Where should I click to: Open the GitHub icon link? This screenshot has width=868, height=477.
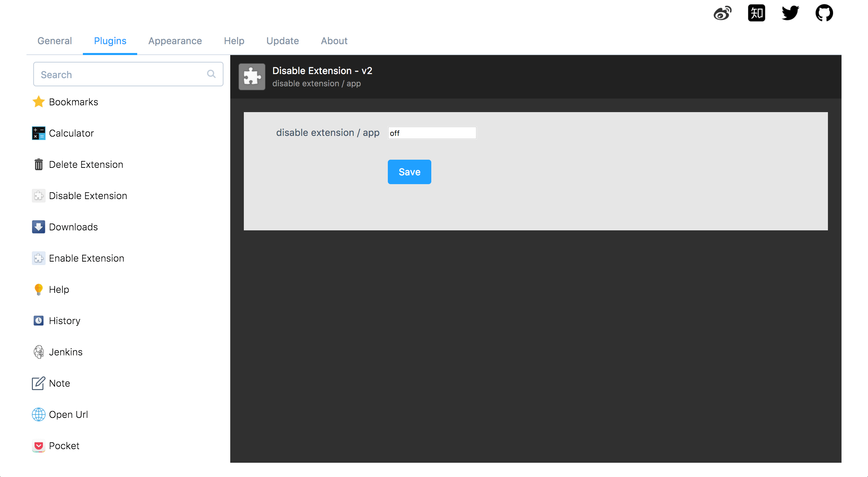824,14
